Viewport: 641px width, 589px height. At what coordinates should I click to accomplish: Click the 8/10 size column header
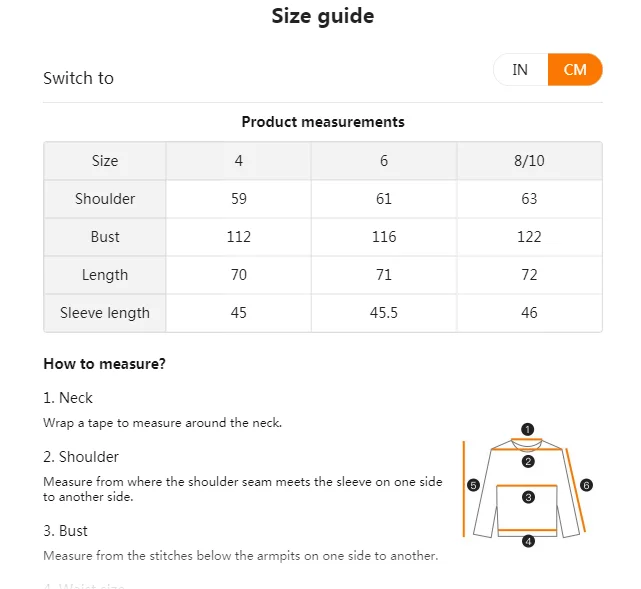[x=529, y=160]
